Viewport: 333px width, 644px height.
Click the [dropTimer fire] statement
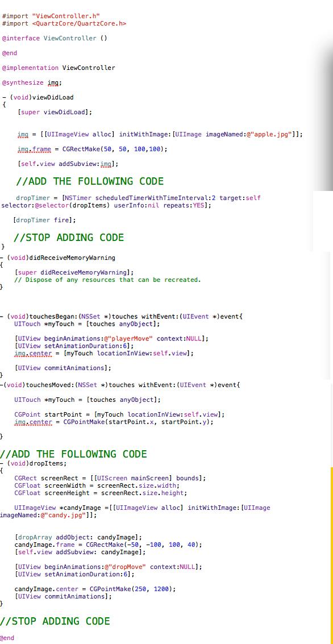45,220
